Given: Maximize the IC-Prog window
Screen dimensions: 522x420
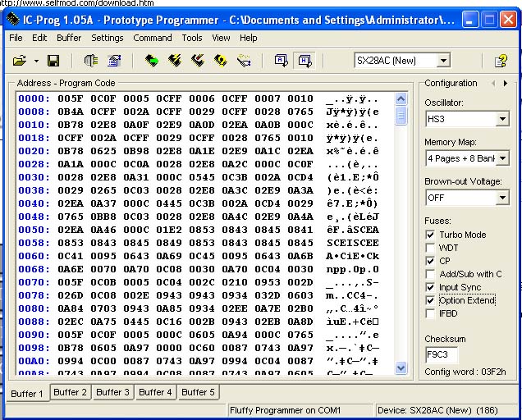Looking at the screenshot, I should tap(489, 20).
